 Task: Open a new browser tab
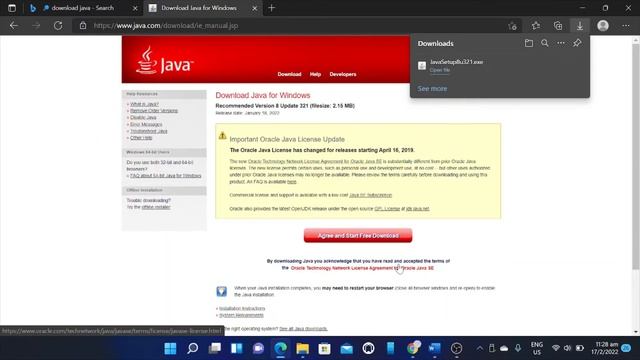(271, 8)
